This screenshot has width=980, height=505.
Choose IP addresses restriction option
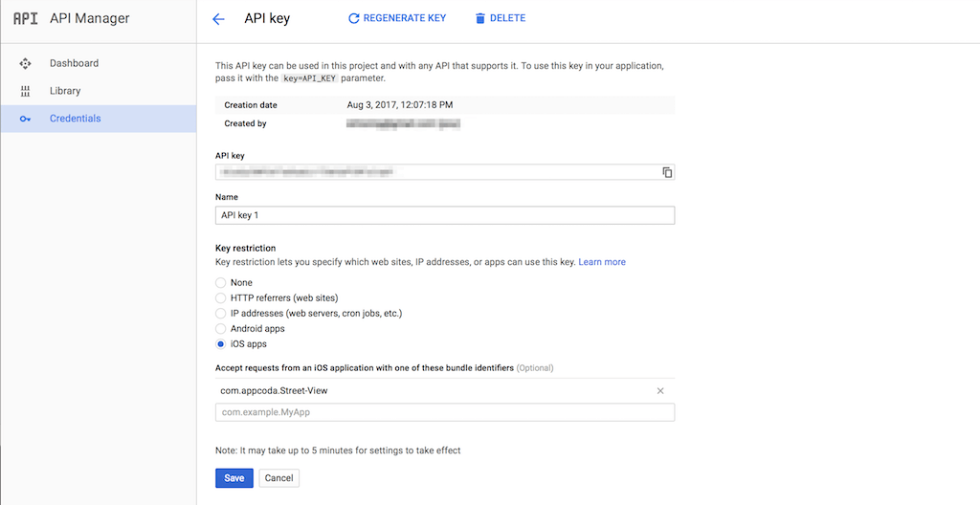(x=221, y=314)
